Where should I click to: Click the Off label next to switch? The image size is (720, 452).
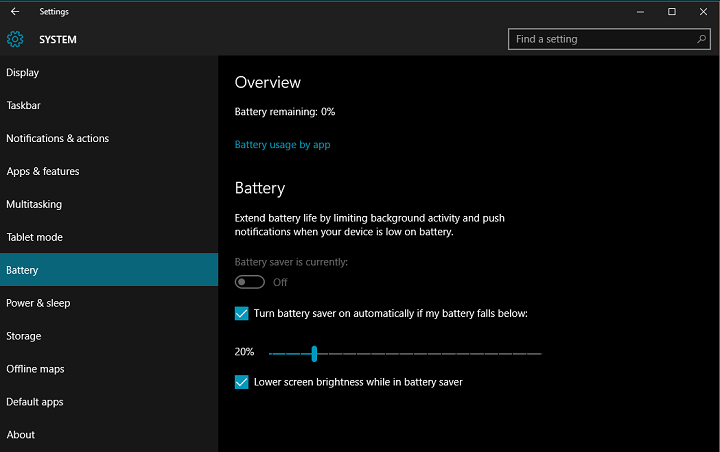(280, 282)
